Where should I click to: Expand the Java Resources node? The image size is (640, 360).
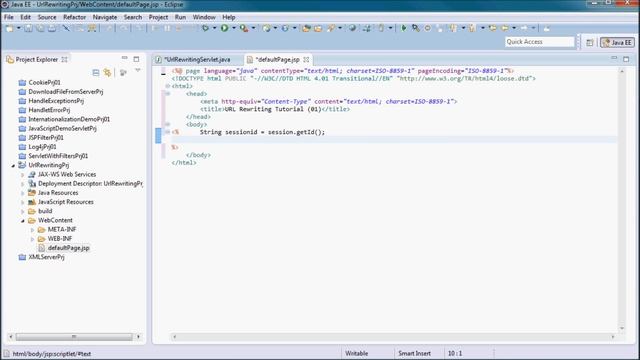coord(23,193)
